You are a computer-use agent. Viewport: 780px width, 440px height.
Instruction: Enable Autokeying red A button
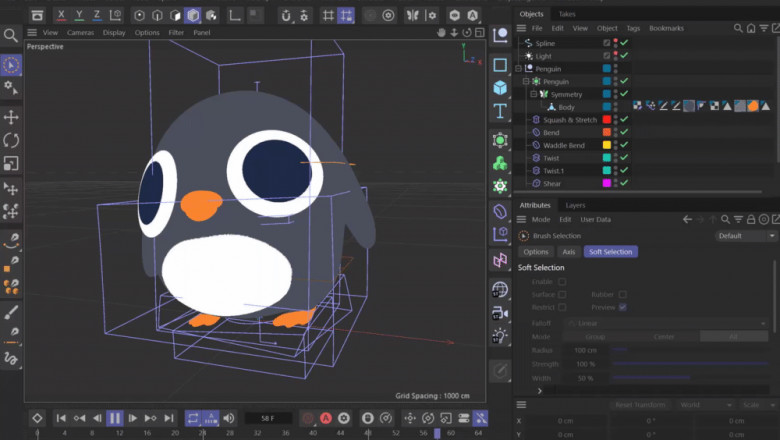coord(326,418)
